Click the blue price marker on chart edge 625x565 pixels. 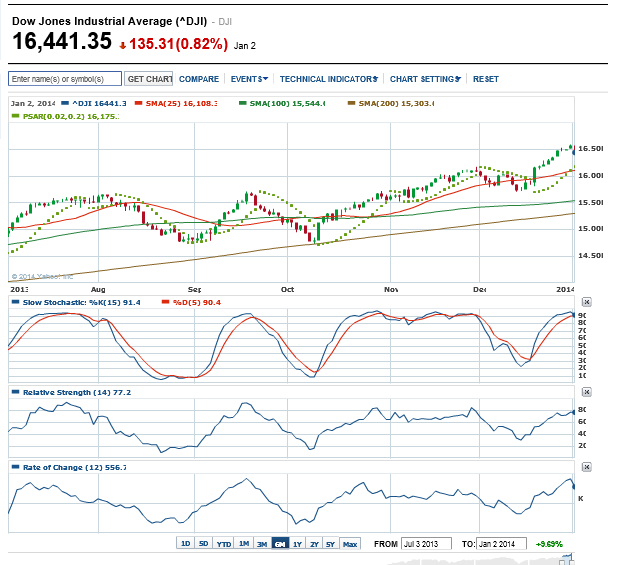pos(574,152)
